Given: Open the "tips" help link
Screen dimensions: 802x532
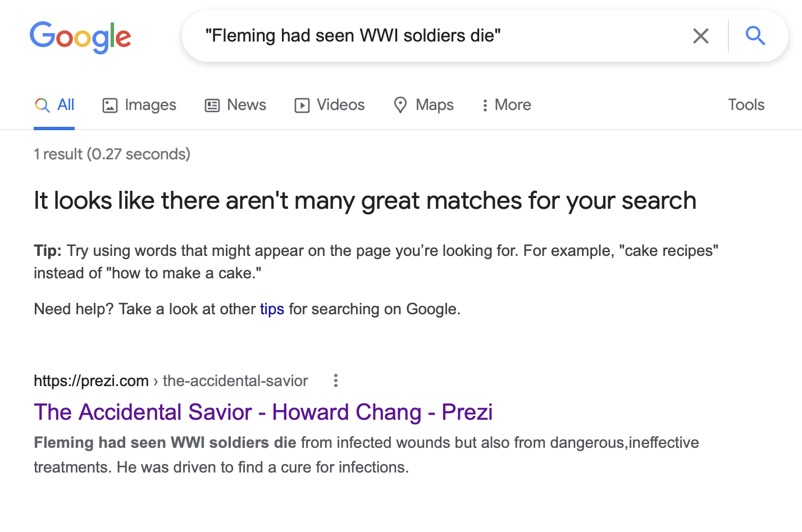Looking at the screenshot, I should click(272, 309).
